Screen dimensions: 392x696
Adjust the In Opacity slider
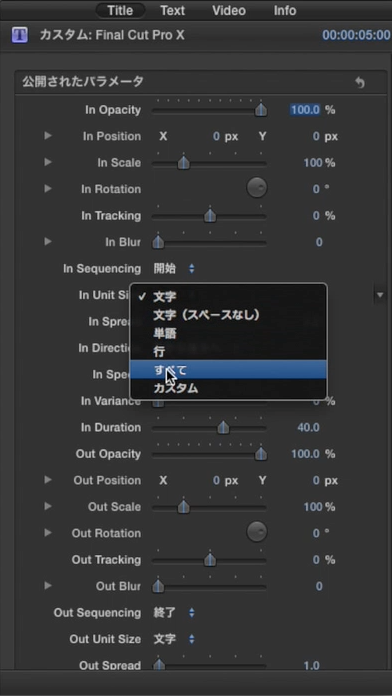[x=261, y=110]
